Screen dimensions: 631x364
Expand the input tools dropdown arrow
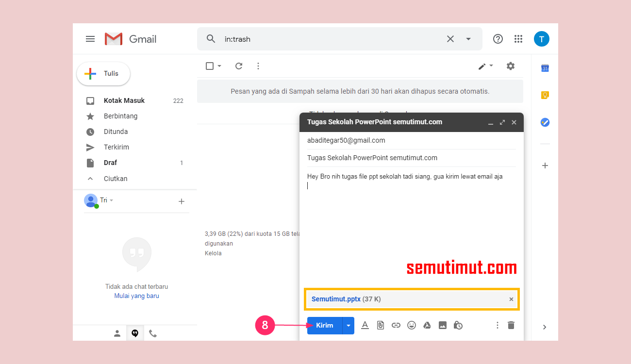click(x=491, y=66)
